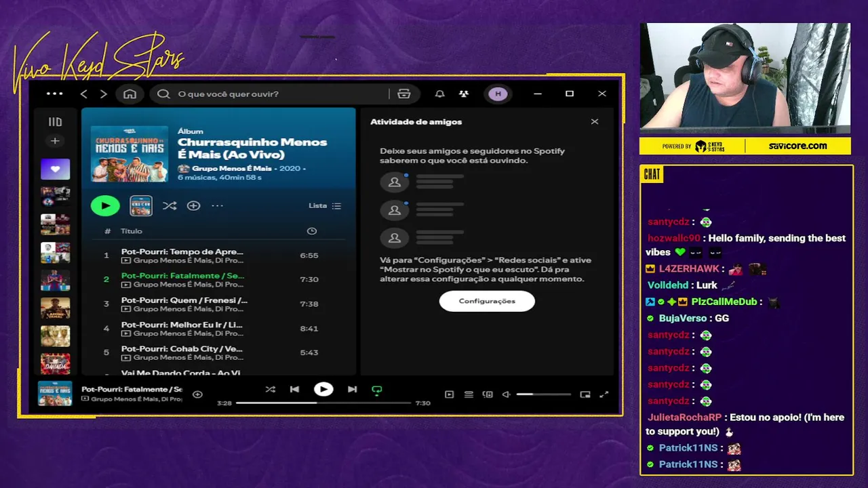Image resolution: width=868 pixels, height=488 pixels.
Task: Select track 'Pot-Pourri: Melhor Eu Ir / Li...'
Action: (182, 325)
